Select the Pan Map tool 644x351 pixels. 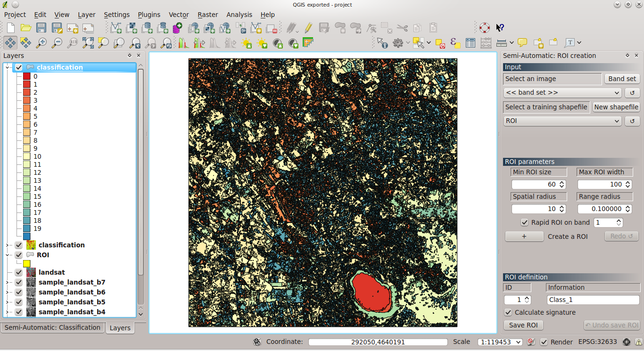(x=10, y=42)
